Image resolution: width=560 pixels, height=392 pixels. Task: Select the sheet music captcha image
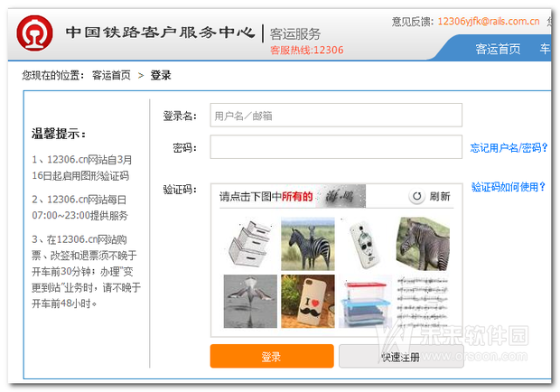[x=423, y=302]
